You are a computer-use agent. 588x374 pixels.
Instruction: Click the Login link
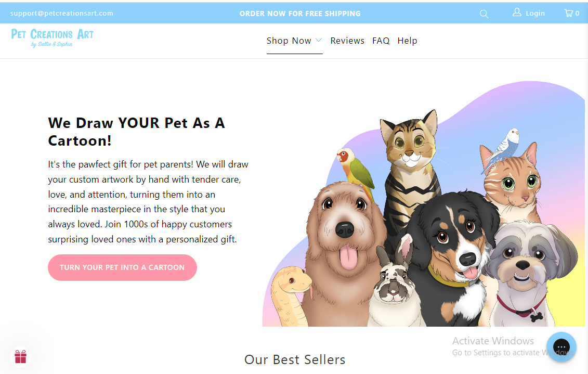pos(535,14)
